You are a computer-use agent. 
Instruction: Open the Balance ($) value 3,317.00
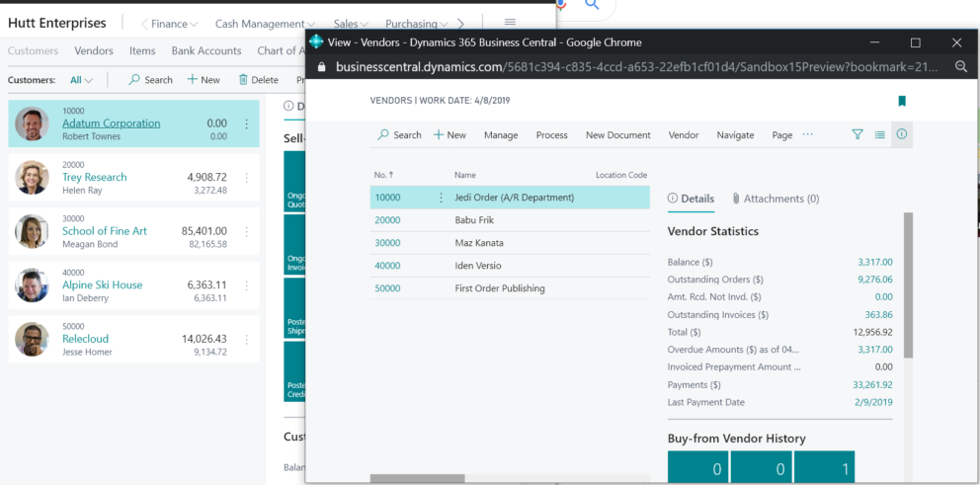pyautogui.click(x=875, y=262)
